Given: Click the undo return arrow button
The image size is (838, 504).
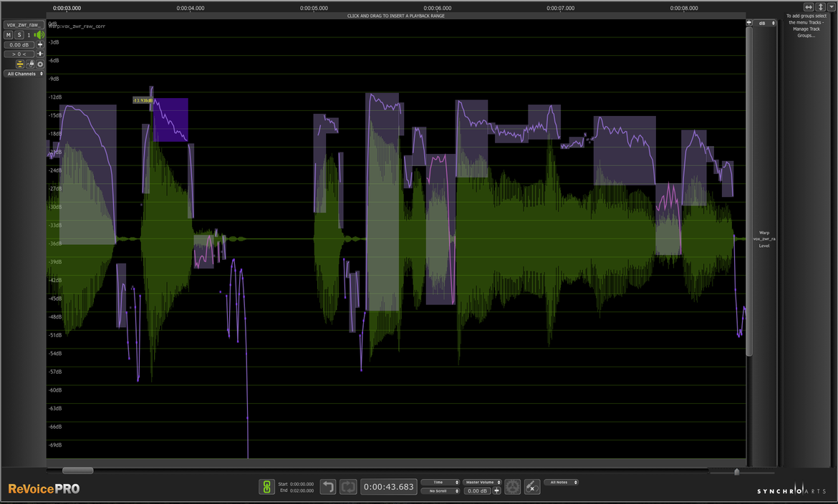Looking at the screenshot, I should pos(328,487).
